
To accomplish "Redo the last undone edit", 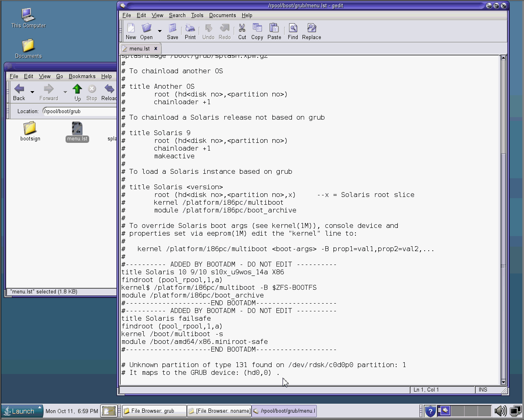I will tap(224, 31).
